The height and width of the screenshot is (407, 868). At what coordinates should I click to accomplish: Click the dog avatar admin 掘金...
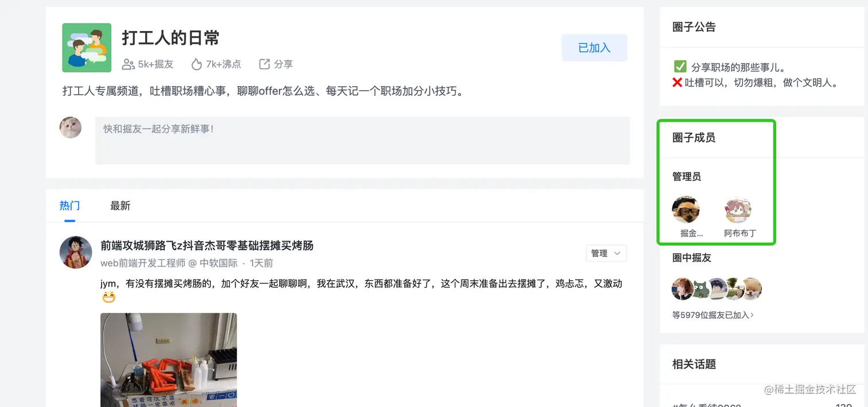point(686,210)
